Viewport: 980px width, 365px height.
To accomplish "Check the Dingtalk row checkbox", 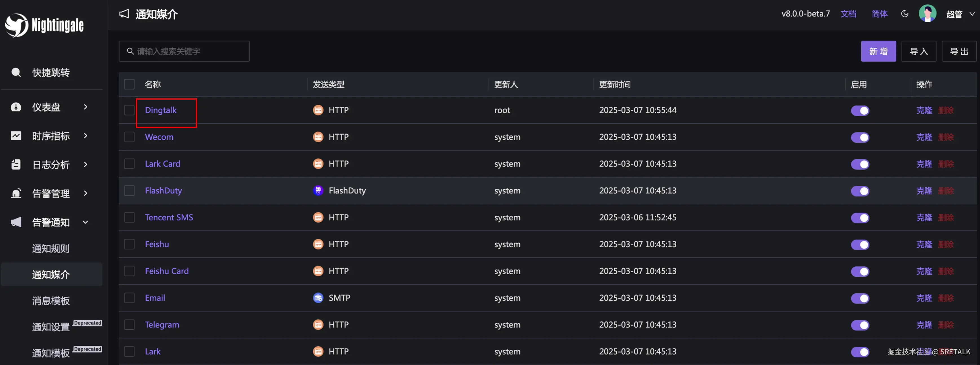I will click(x=129, y=110).
